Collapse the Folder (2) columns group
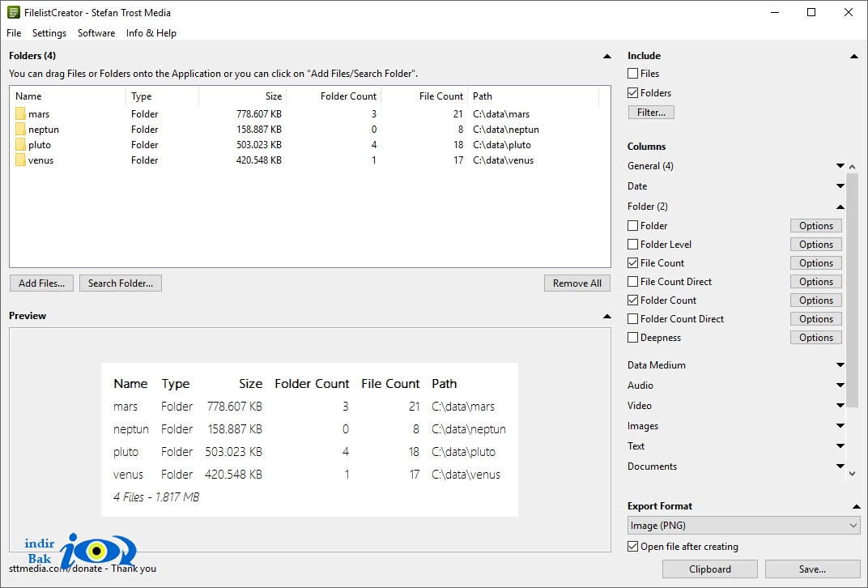Screen dimensions: 868x588 point(840,207)
